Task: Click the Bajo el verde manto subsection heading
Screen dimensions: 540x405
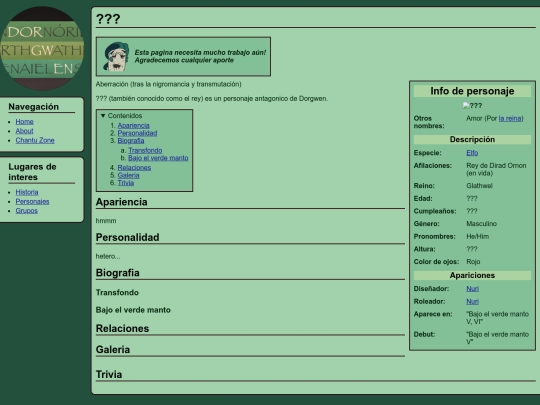Action: [x=133, y=310]
